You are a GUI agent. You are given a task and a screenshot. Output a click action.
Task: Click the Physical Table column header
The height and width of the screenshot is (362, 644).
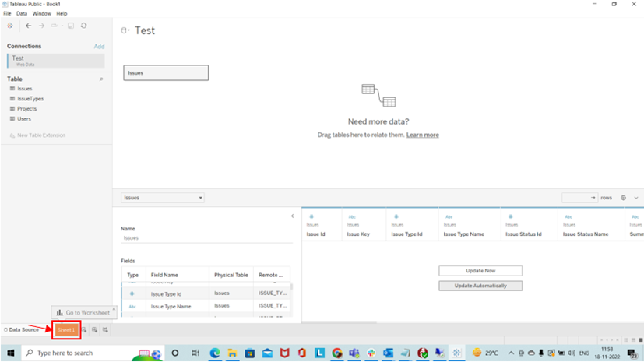(x=231, y=275)
